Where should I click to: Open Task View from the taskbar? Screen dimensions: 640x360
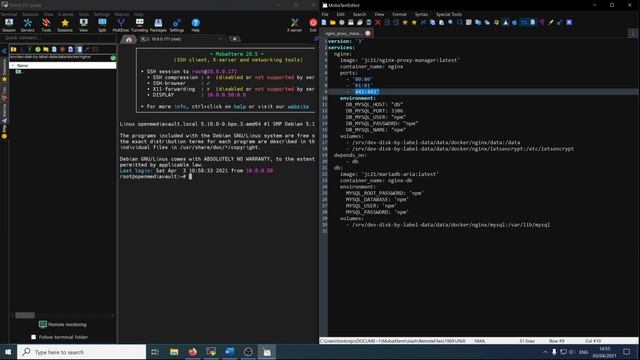tap(155, 352)
